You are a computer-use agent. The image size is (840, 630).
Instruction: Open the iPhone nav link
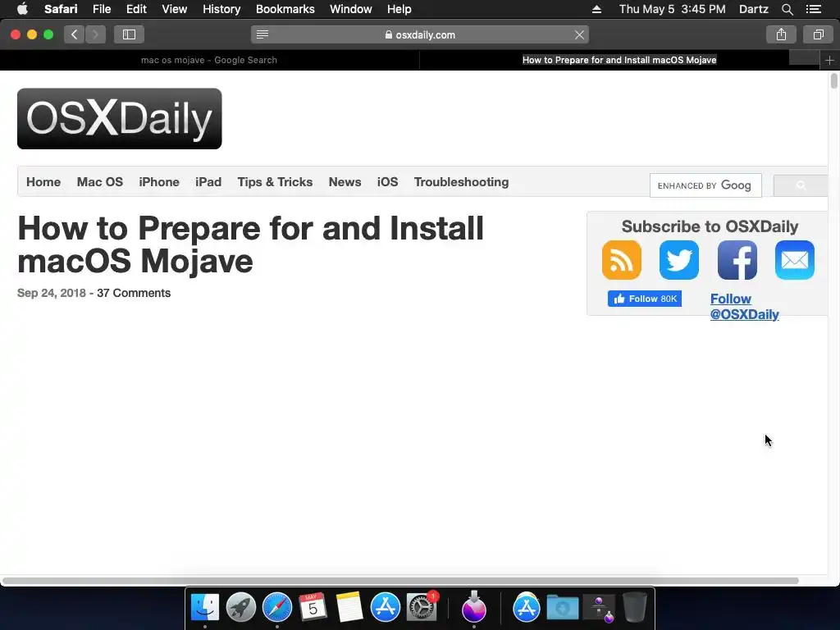159,182
